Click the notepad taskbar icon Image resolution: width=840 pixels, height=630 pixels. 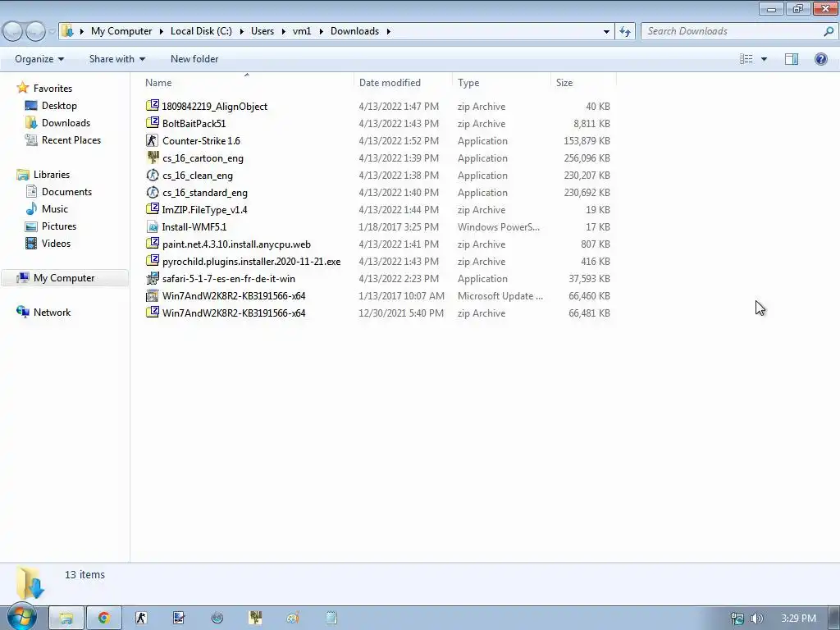331,619
